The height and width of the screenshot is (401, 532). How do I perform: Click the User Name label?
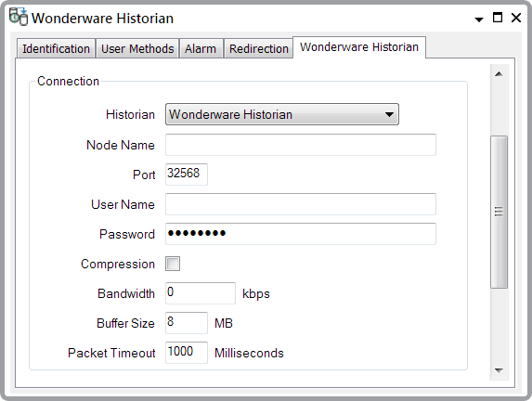123,204
